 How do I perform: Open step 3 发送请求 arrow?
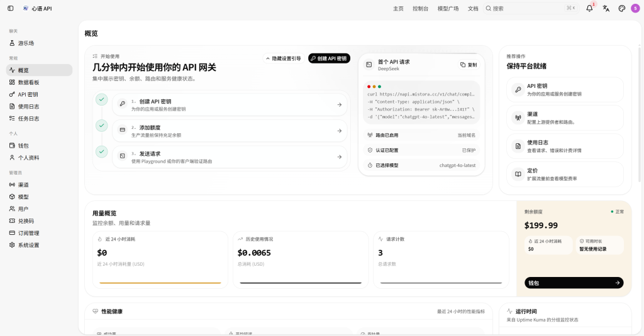click(x=339, y=157)
